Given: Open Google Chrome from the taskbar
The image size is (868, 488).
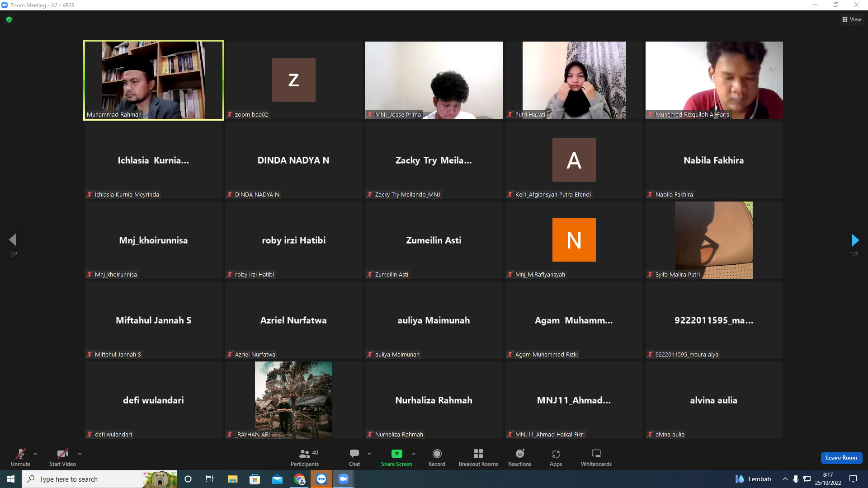Looking at the screenshot, I should tap(299, 479).
